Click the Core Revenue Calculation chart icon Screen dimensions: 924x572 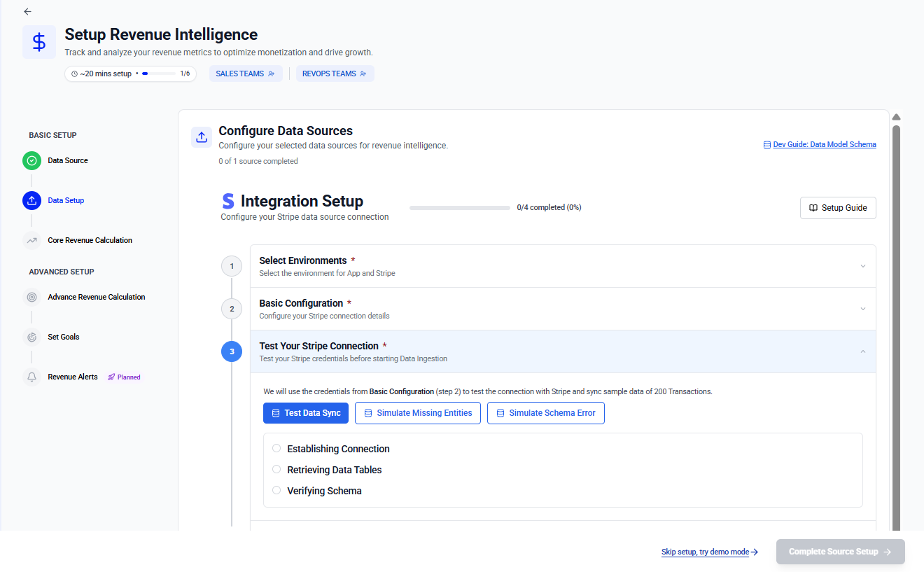coord(31,240)
